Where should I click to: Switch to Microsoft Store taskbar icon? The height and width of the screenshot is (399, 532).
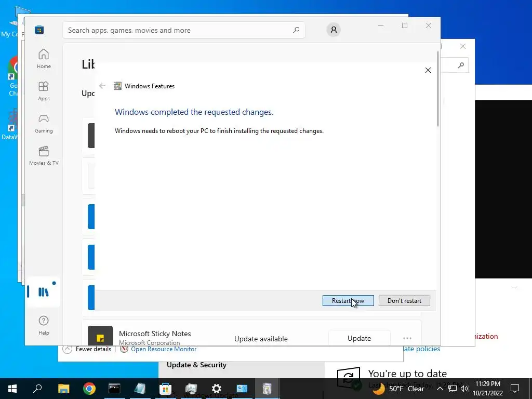(x=165, y=389)
